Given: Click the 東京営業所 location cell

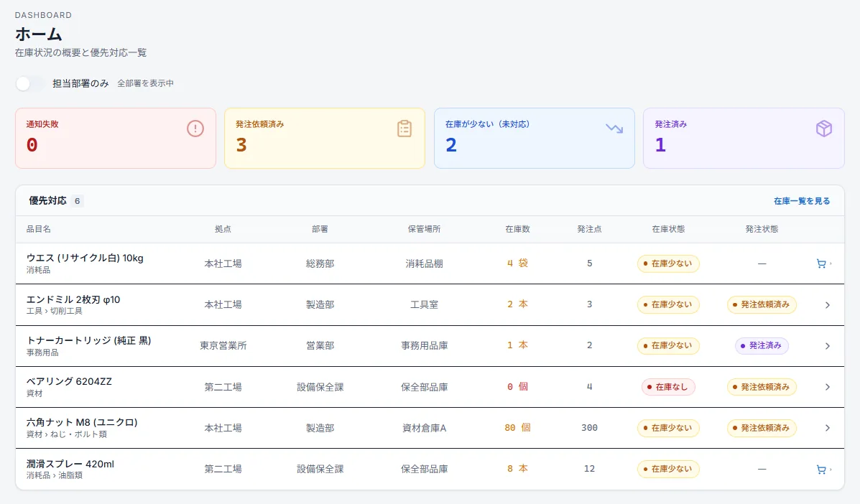Looking at the screenshot, I should (223, 345).
